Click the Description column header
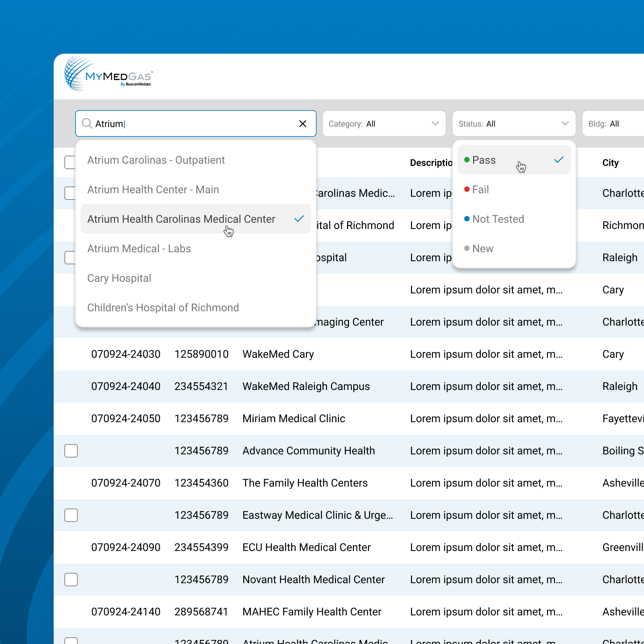This screenshot has height=644, width=644. point(431,163)
